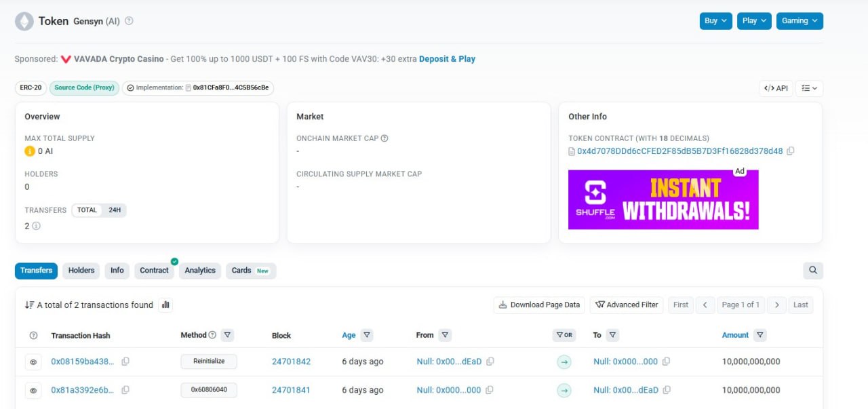Copy transaction hash 0x08159ba438
The height and width of the screenshot is (409, 868).
[125, 362]
